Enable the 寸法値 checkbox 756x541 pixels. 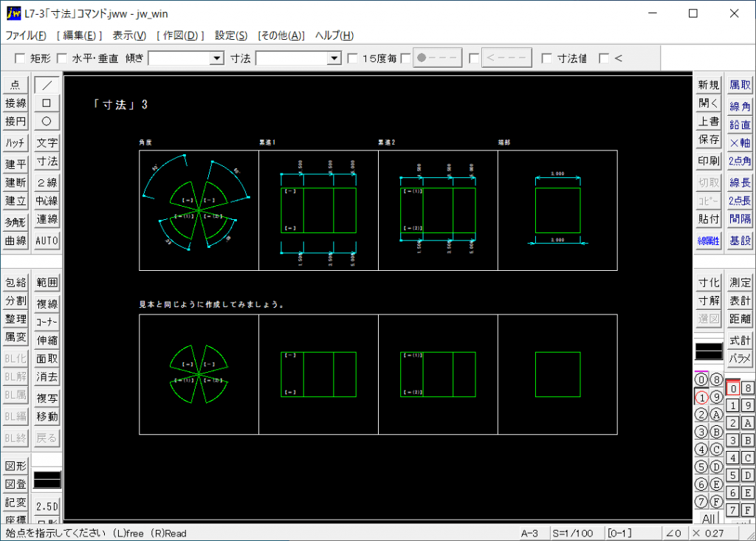click(x=547, y=58)
